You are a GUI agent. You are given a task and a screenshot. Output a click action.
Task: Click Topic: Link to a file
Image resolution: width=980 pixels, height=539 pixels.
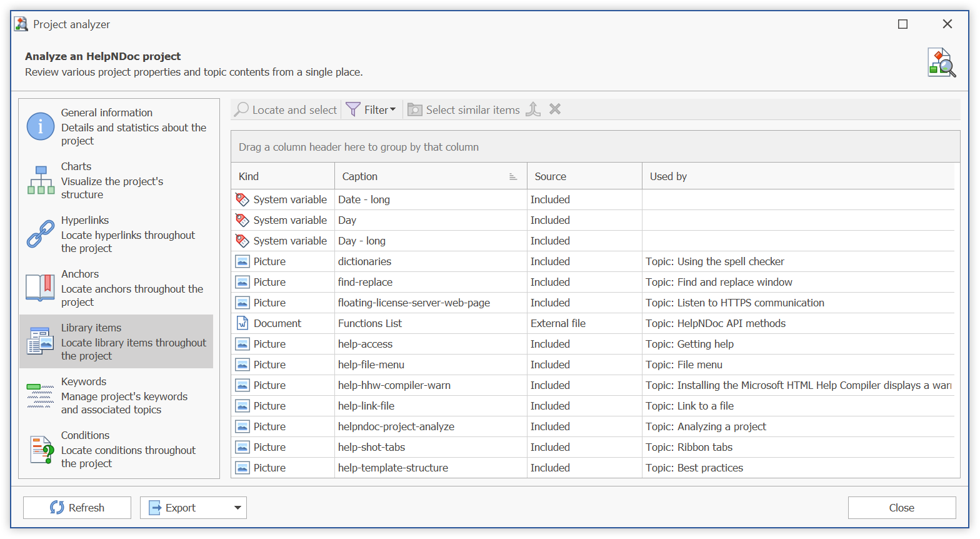point(689,406)
